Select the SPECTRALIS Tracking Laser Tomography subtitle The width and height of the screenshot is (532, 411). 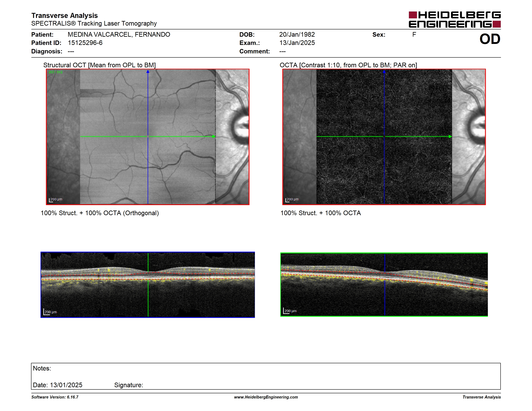tap(94, 23)
